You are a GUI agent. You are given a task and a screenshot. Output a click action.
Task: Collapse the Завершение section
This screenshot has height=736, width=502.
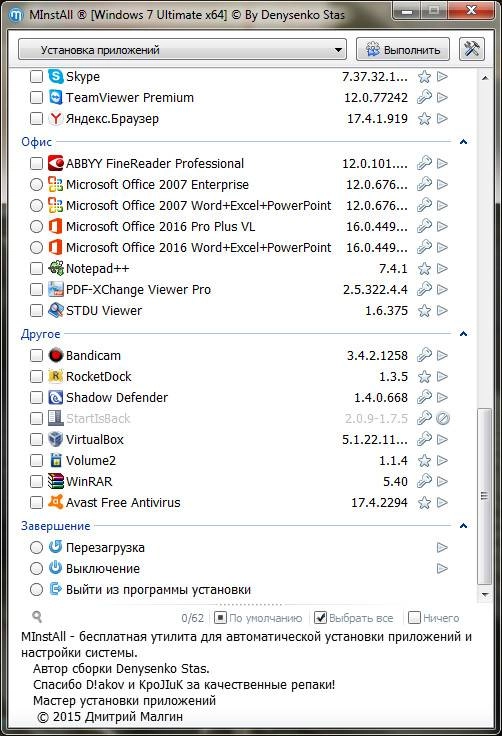[463, 526]
